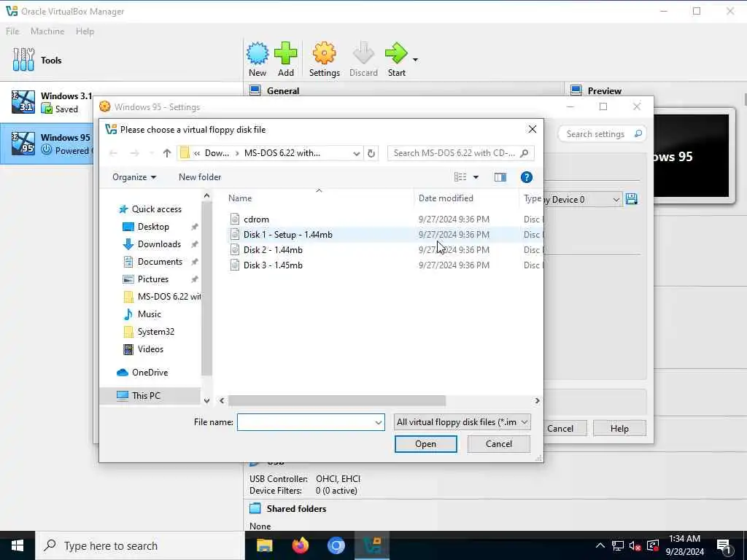747x560 pixels.
Task: Expand the Start button dropdown arrow
Action: (x=415, y=60)
